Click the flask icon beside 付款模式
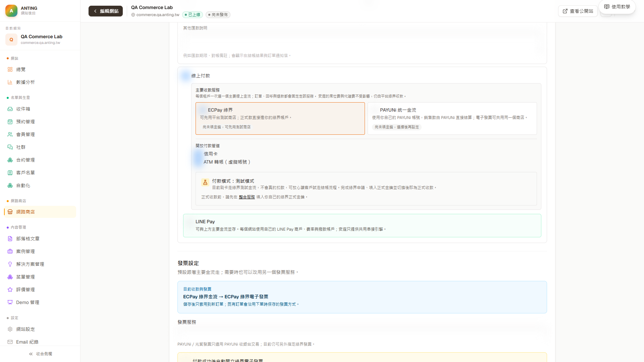This screenshot has height=362, width=644. [x=205, y=182]
